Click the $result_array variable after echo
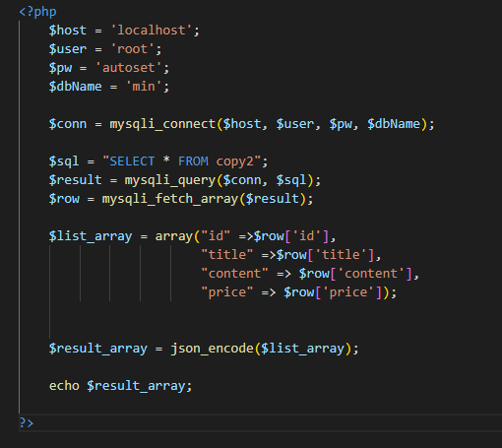The height and width of the screenshot is (448, 502). (x=136, y=386)
